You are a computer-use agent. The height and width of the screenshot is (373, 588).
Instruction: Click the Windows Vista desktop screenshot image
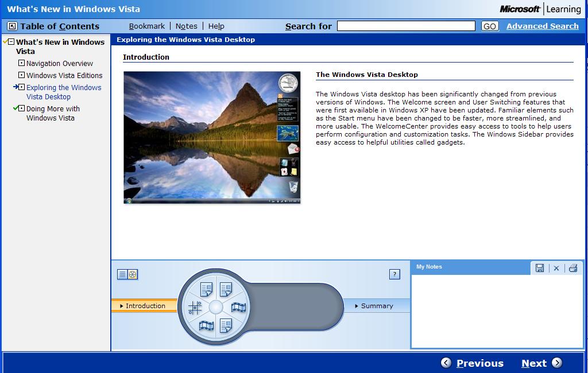(212, 138)
